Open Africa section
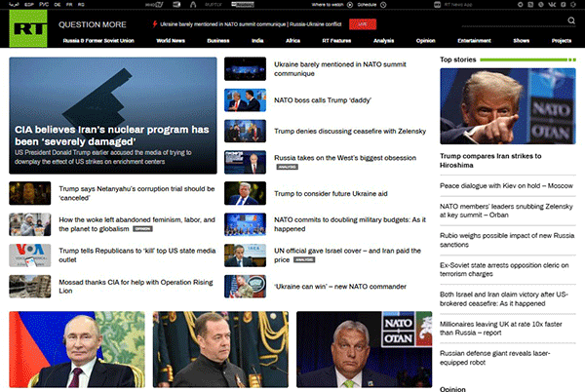Viewport: 585px width, 392px height. click(292, 41)
